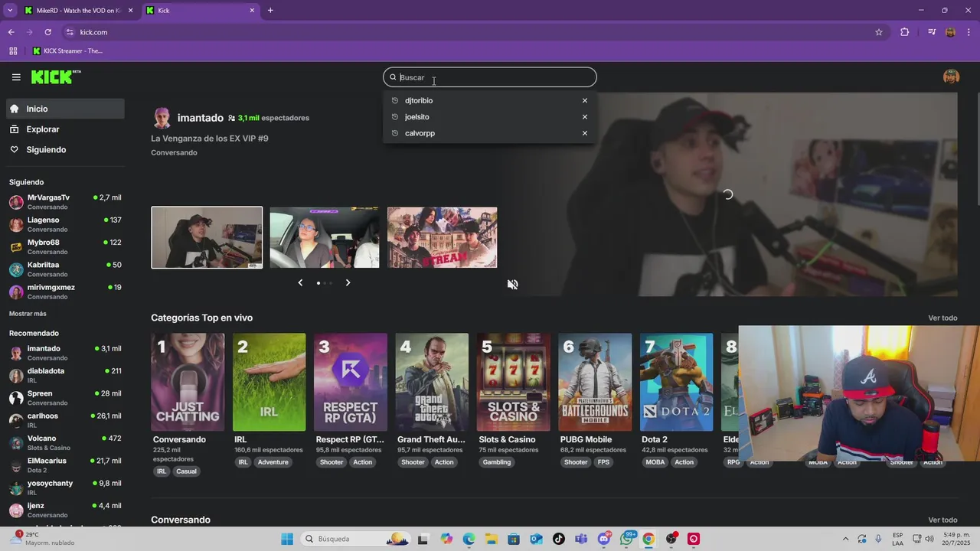Click the Adventure tag under IRL
This screenshot has width=980, height=551.
click(273, 462)
